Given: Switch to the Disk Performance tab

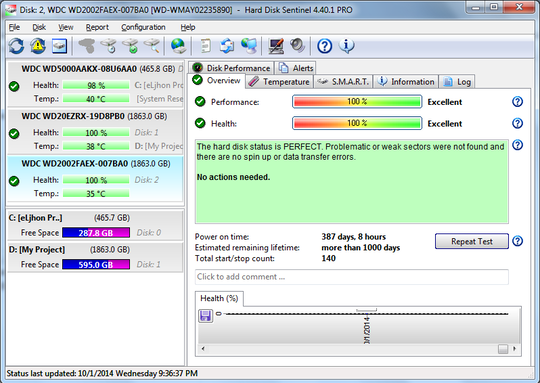Looking at the screenshot, I should (x=231, y=68).
